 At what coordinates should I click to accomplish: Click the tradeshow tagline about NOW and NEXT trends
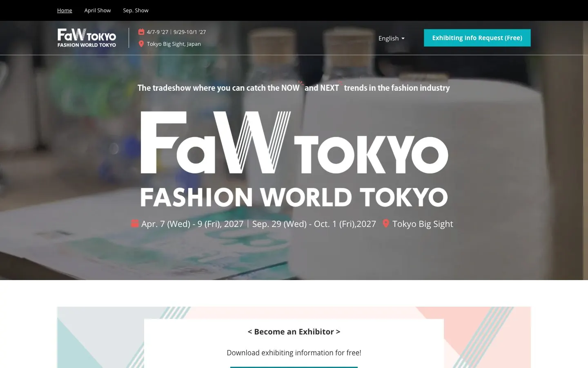[294, 88]
